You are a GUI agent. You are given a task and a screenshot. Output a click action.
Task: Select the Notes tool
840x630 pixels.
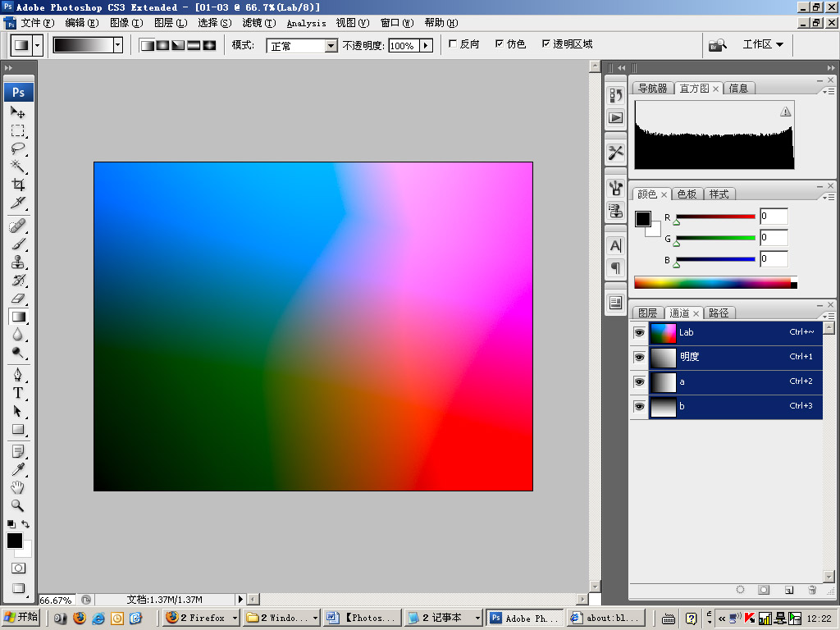point(18,452)
